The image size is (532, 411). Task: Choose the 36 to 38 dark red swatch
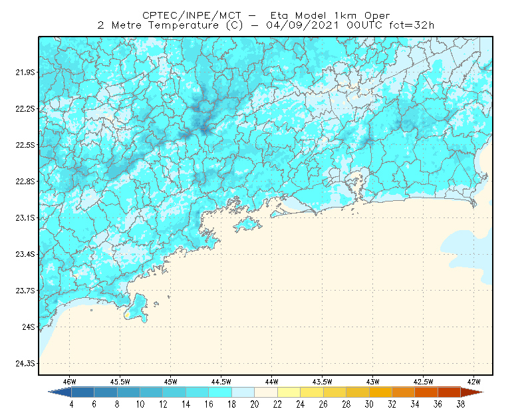point(450,392)
